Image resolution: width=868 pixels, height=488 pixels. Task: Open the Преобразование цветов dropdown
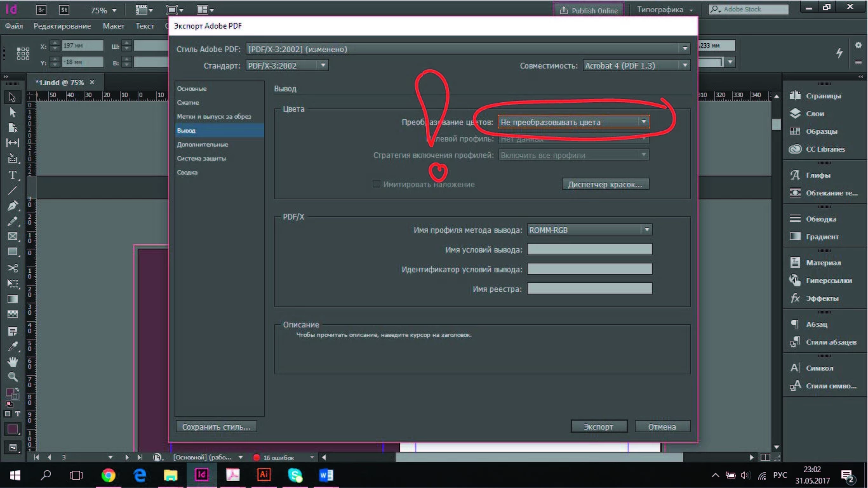pyautogui.click(x=574, y=122)
